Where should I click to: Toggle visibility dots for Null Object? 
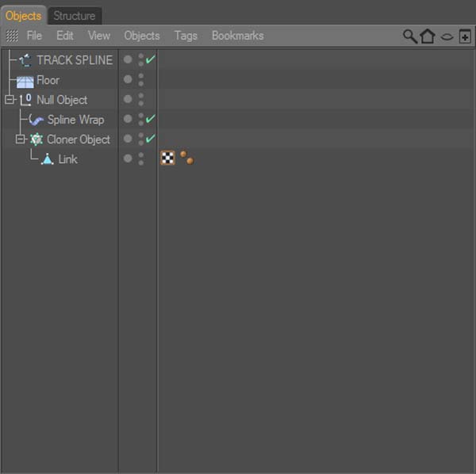[141, 99]
